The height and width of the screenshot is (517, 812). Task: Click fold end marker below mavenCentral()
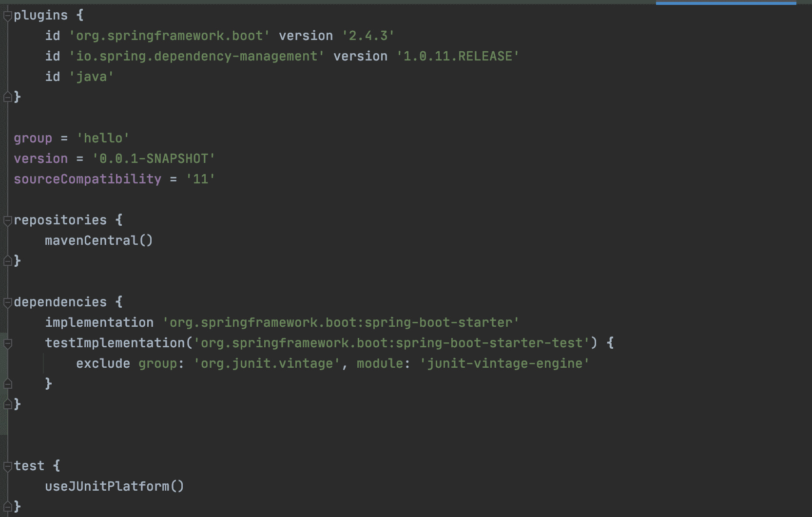pyautogui.click(x=7, y=261)
